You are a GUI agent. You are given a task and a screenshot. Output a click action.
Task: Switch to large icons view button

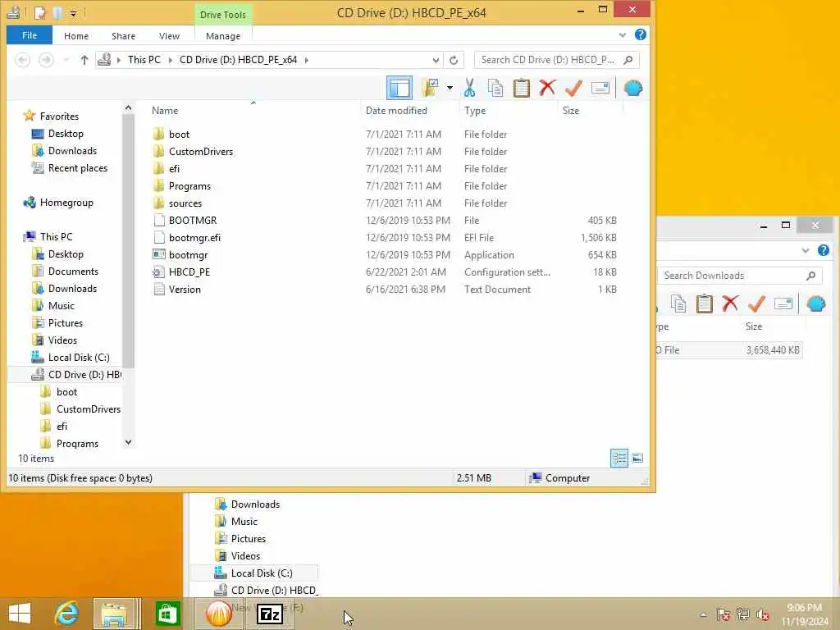tap(637, 458)
